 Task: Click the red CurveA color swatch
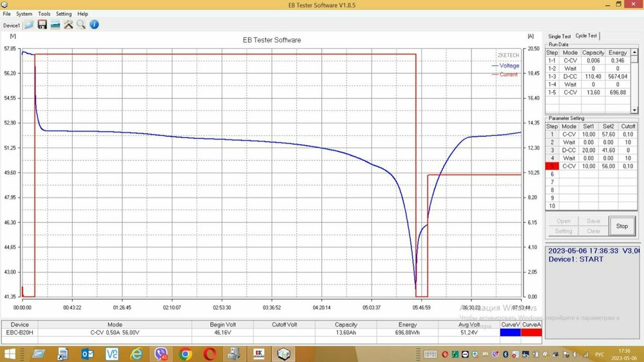pos(531,333)
